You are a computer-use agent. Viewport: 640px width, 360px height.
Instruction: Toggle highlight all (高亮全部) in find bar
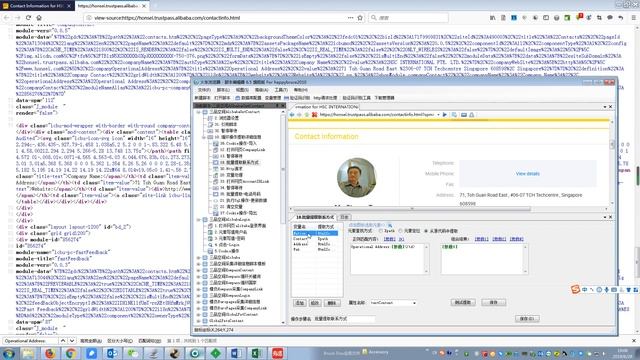[x=91, y=341]
